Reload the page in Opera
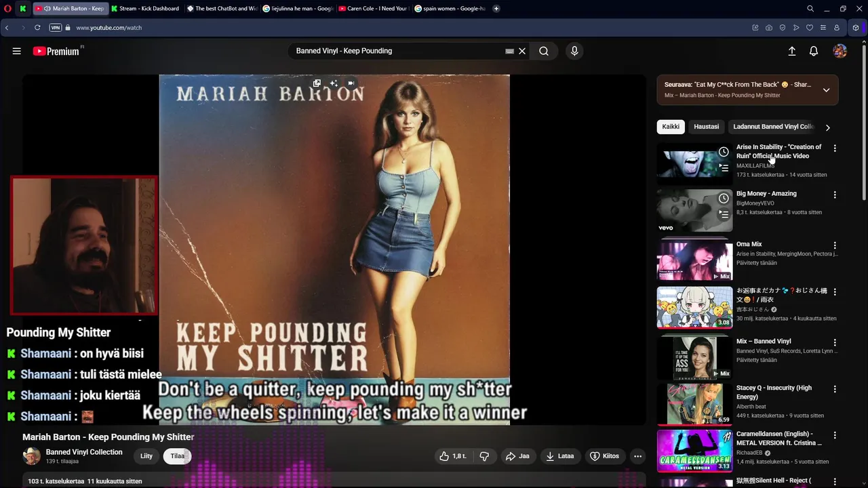This screenshot has width=868, height=488. click(37, 28)
